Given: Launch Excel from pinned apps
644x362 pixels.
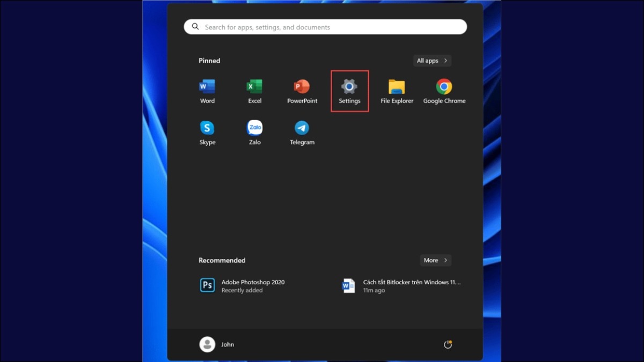Looking at the screenshot, I should coord(254,92).
